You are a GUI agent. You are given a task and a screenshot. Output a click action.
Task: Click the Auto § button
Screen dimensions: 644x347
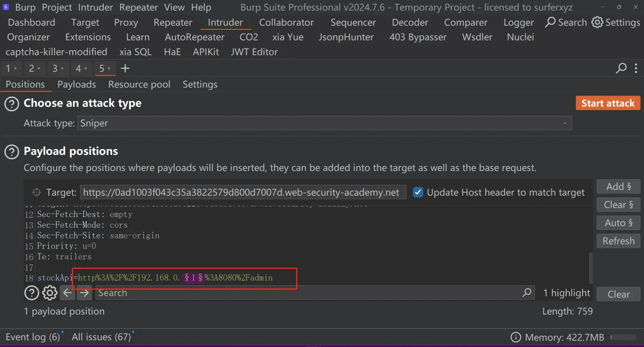pyautogui.click(x=618, y=223)
